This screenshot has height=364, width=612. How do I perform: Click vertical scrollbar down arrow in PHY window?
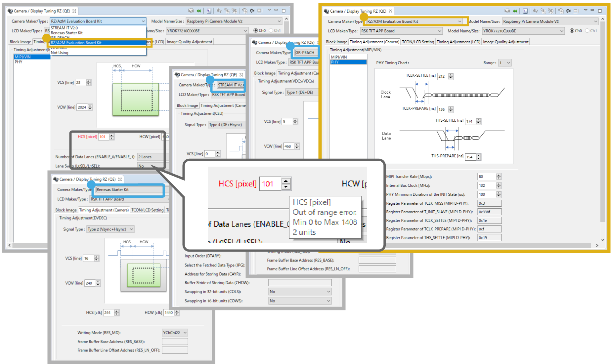602,240
